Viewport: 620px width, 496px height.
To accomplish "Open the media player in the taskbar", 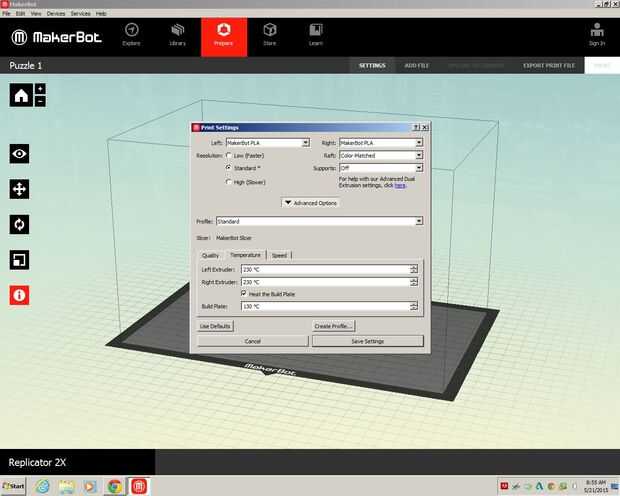I will tap(90, 486).
